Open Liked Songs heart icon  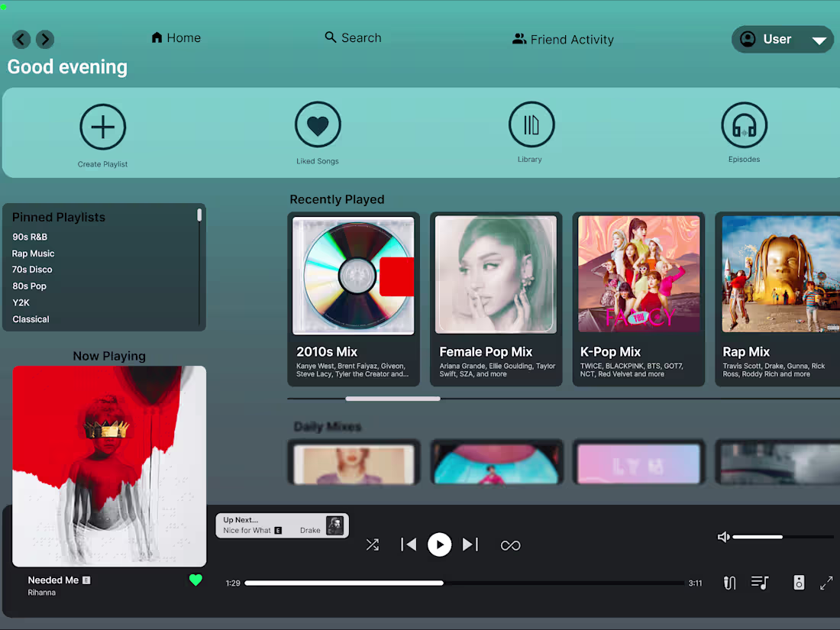point(318,124)
